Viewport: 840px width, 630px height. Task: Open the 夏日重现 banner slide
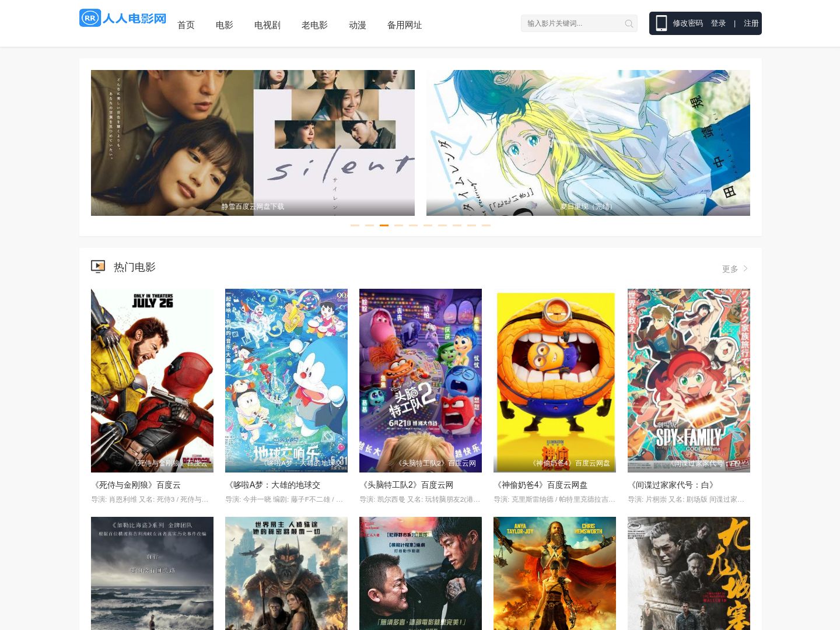[x=588, y=143]
